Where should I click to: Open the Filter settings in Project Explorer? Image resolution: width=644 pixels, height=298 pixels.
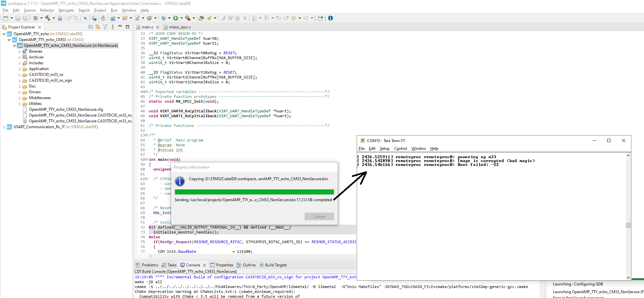(x=105, y=27)
